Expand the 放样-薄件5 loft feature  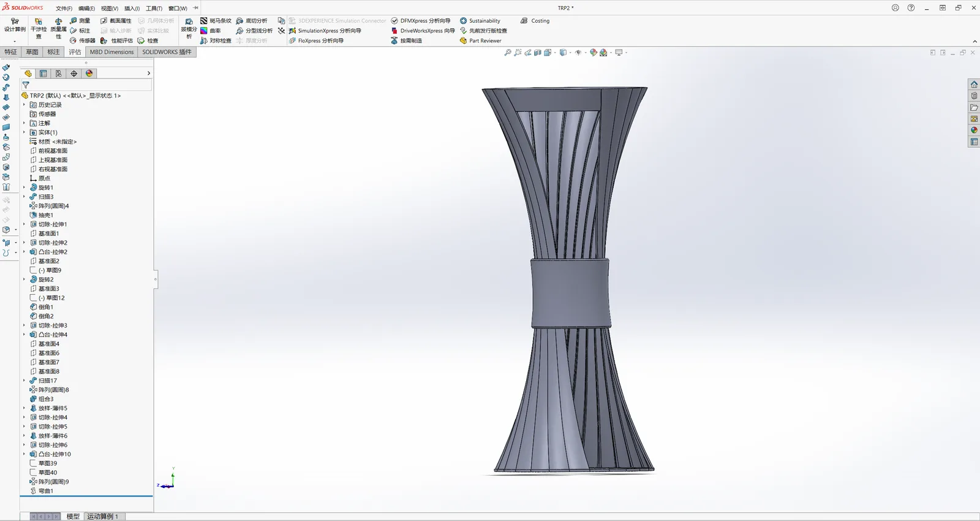24,408
